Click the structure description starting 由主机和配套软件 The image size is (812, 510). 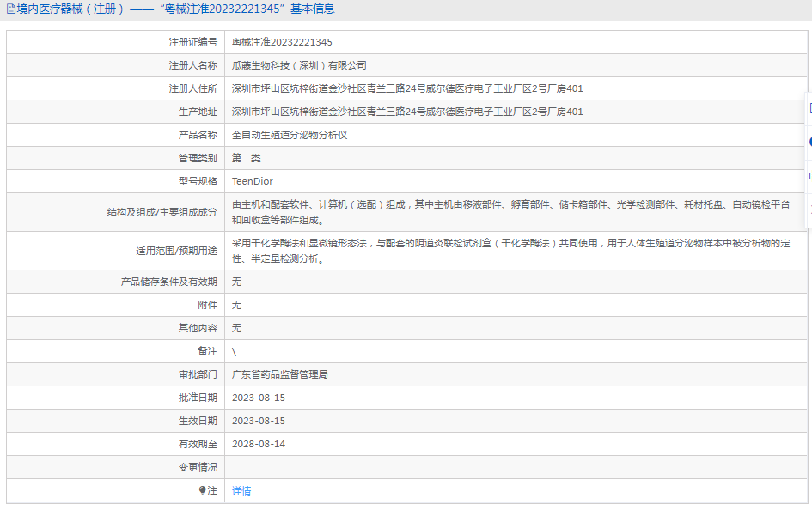511,212
